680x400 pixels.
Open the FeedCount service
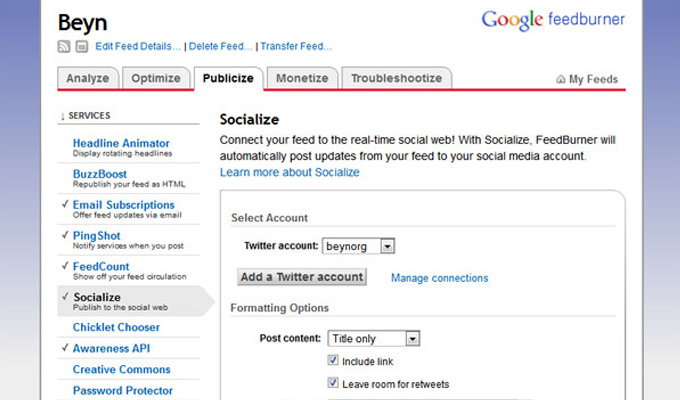(x=101, y=266)
